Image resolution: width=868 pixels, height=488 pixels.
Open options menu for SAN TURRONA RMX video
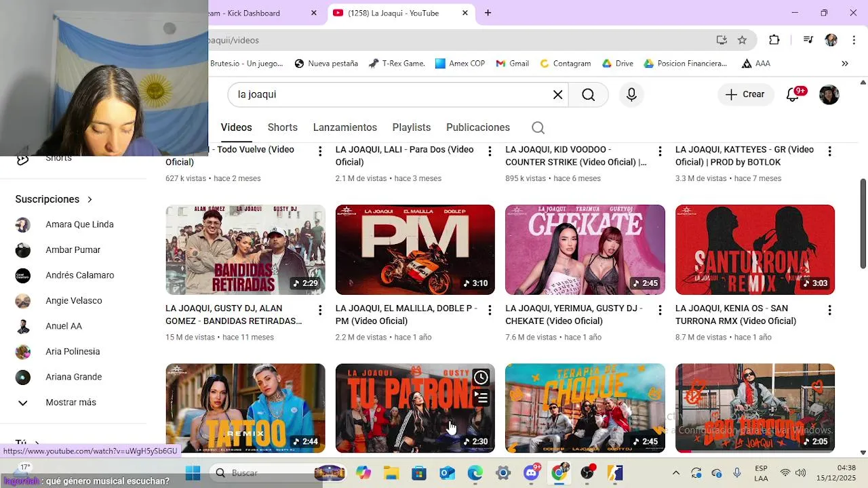coord(829,310)
